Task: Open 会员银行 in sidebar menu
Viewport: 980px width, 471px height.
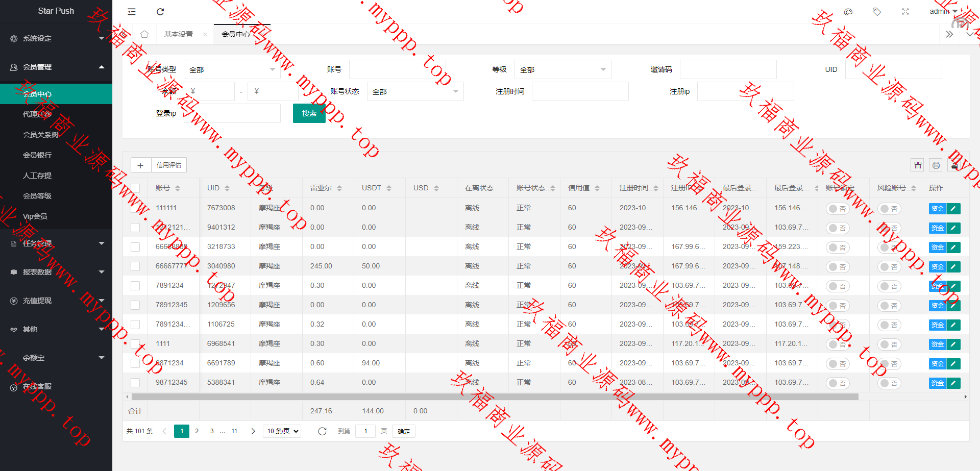Action: tap(37, 155)
